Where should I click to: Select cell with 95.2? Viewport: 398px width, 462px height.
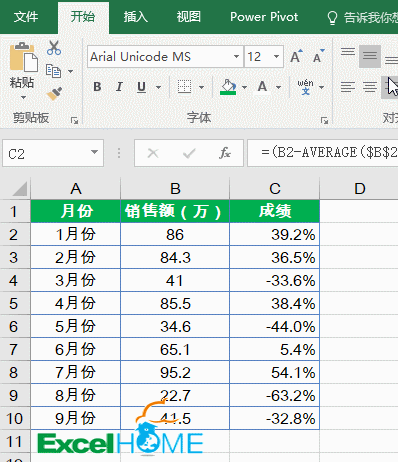pyautogui.click(x=175, y=372)
